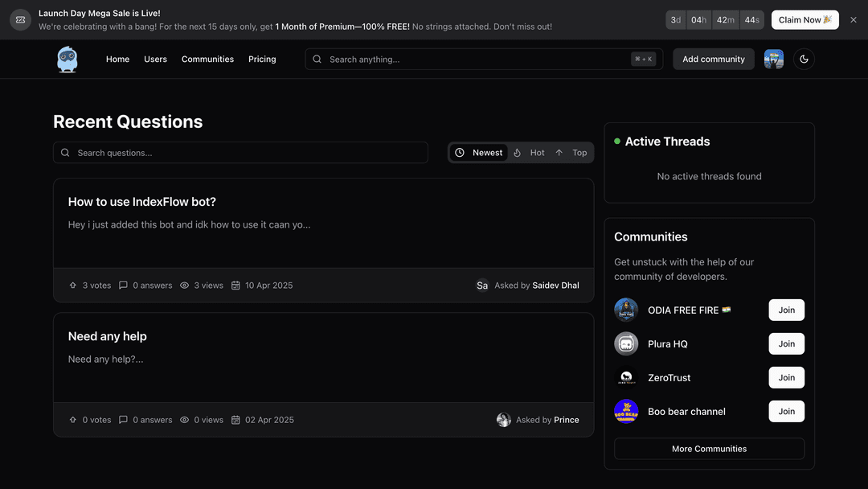Click the answers bubble icon on IndexFlow question

(122, 285)
